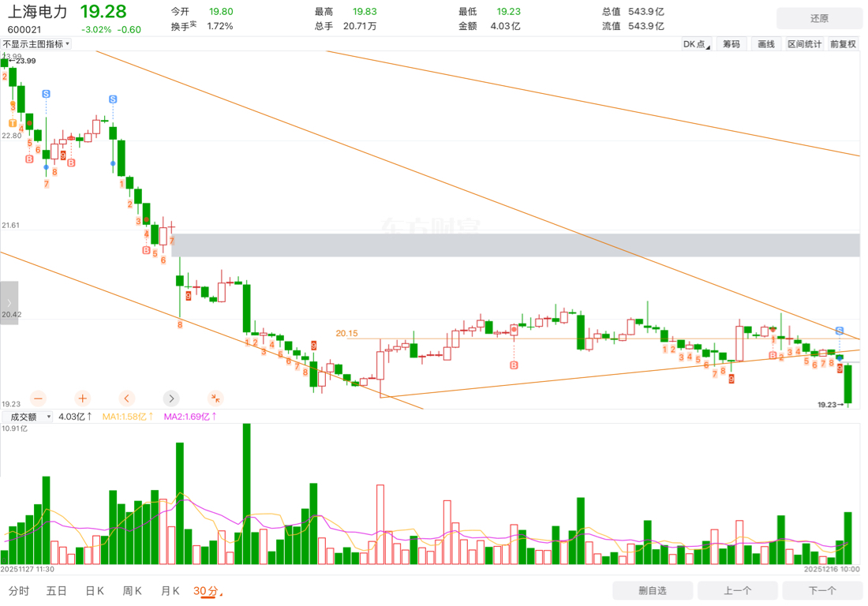Viewport: 868px width, 606px height.
Task: Click the 画线 drawing button
Action: point(766,44)
